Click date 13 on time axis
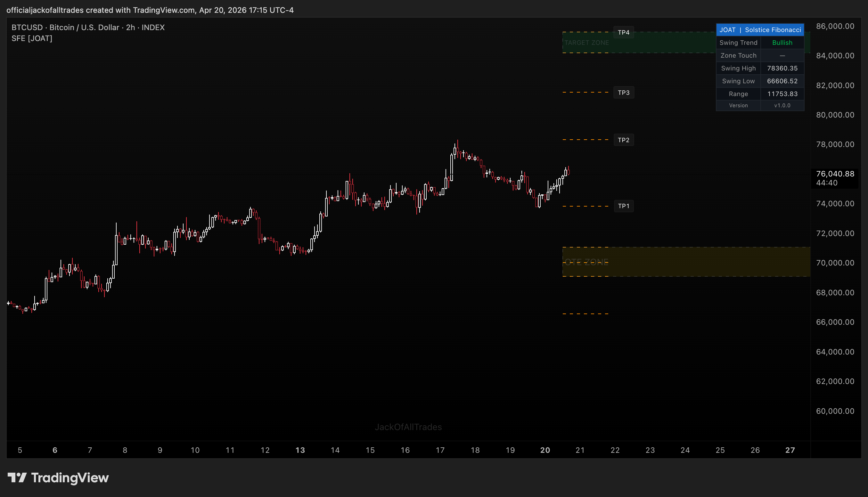The image size is (868, 497). pos(300,450)
